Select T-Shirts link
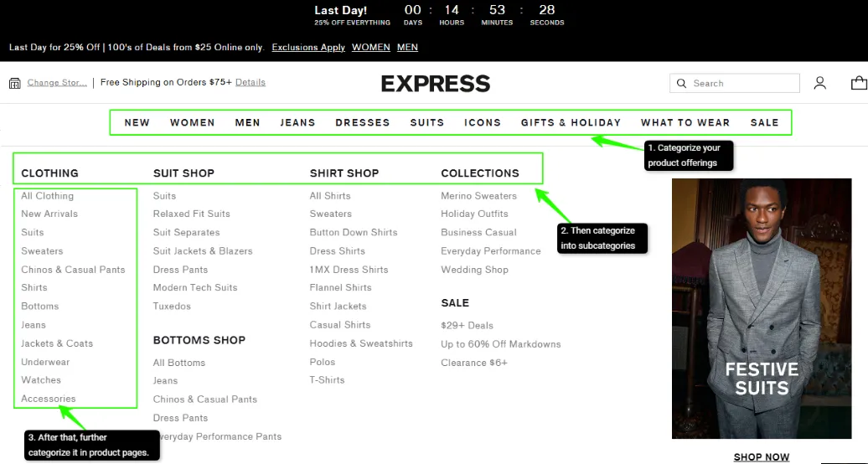The width and height of the screenshot is (868, 464). 327,380
